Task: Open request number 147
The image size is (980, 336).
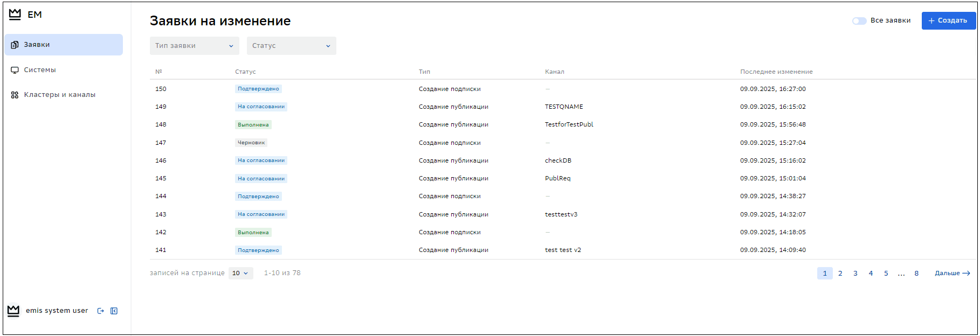Action: [x=563, y=143]
